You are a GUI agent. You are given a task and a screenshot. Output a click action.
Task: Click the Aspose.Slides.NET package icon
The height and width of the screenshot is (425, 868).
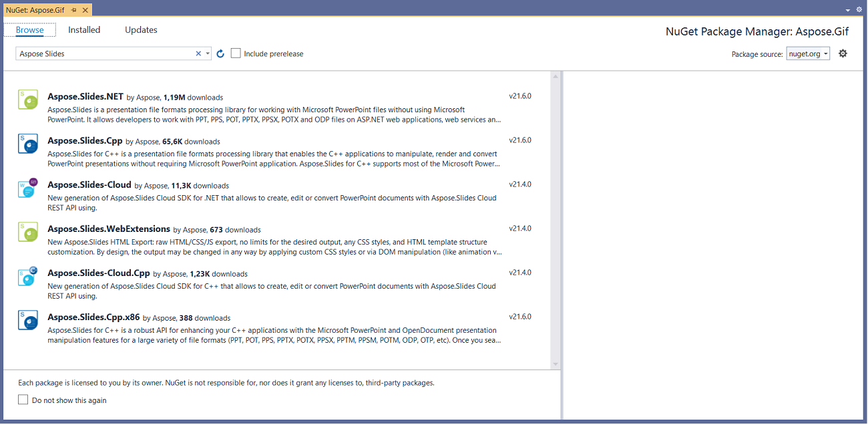[27, 99]
